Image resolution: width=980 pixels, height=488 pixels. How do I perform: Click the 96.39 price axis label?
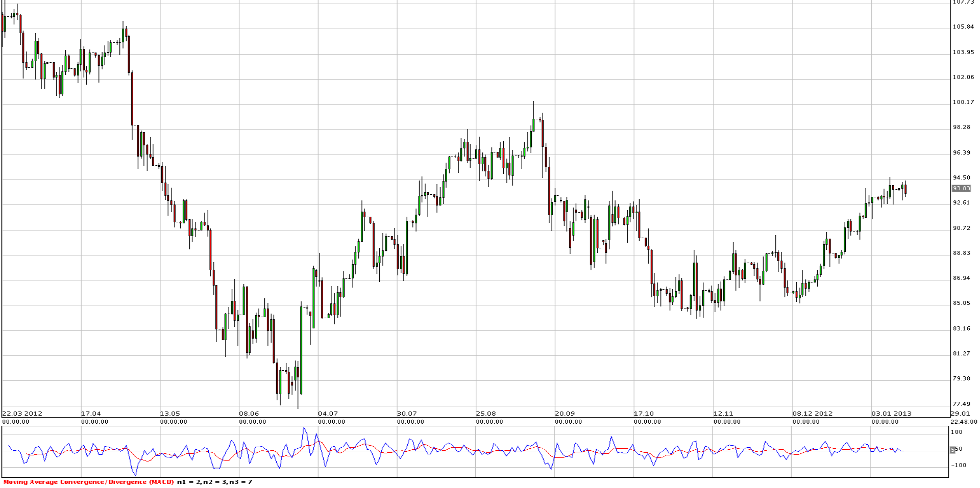tap(962, 152)
